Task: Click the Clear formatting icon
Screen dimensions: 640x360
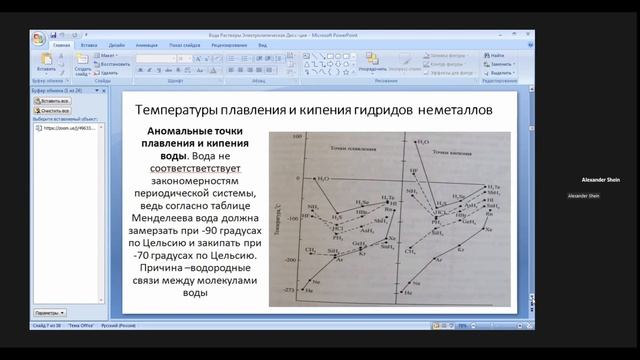Action: pos(218,59)
